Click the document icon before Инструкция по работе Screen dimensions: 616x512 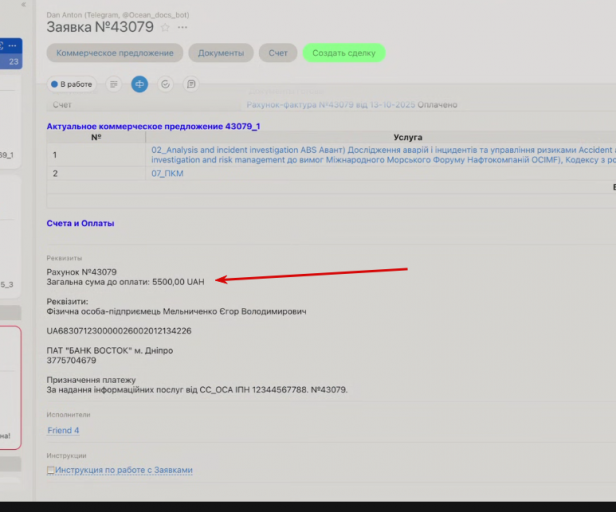(50, 470)
